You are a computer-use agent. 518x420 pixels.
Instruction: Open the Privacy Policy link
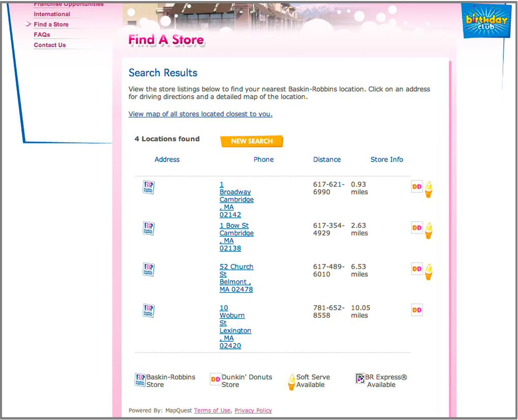(x=253, y=410)
